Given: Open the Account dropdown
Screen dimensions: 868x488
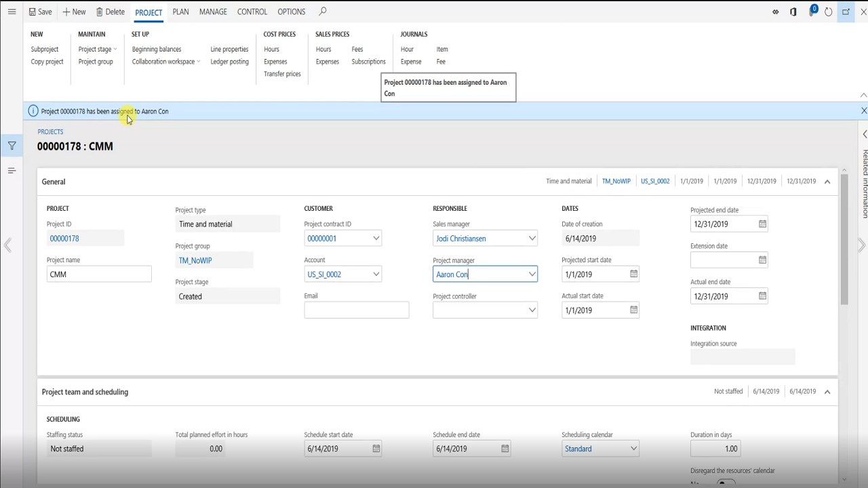Looking at the screenshot, I should click(x=376, y=274).
